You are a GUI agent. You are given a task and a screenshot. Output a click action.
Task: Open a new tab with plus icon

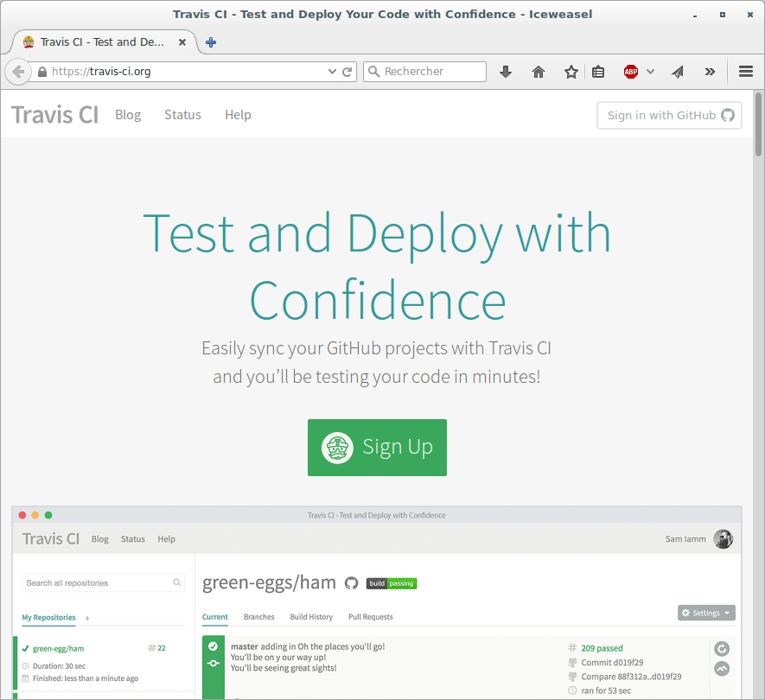(x=211, y=42)
